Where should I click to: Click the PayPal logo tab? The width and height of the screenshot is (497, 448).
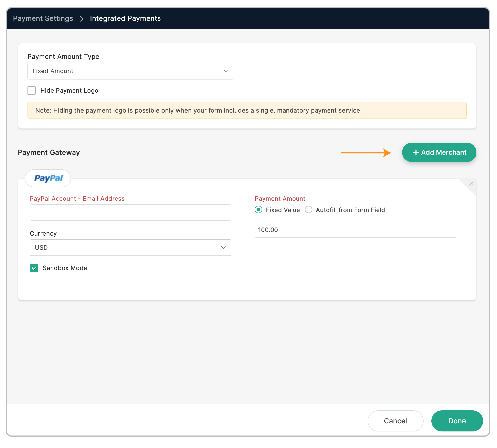pos(48,178)
